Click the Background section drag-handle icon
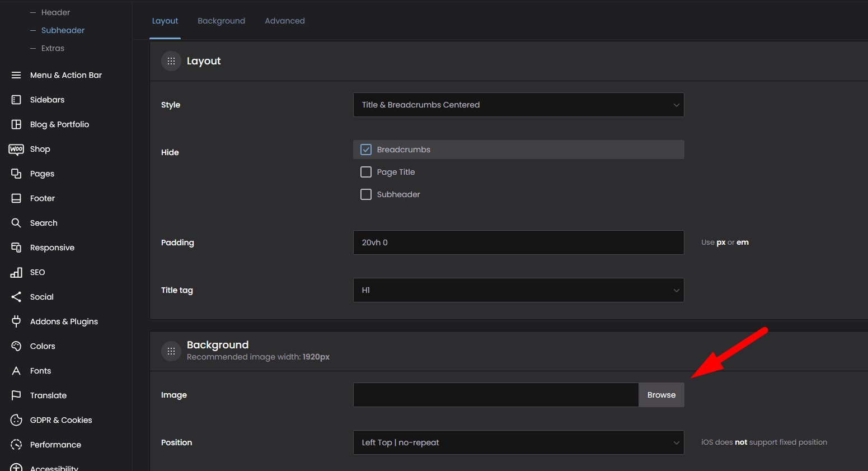This screenshot has height=471, width=868. tap(171, 351)
